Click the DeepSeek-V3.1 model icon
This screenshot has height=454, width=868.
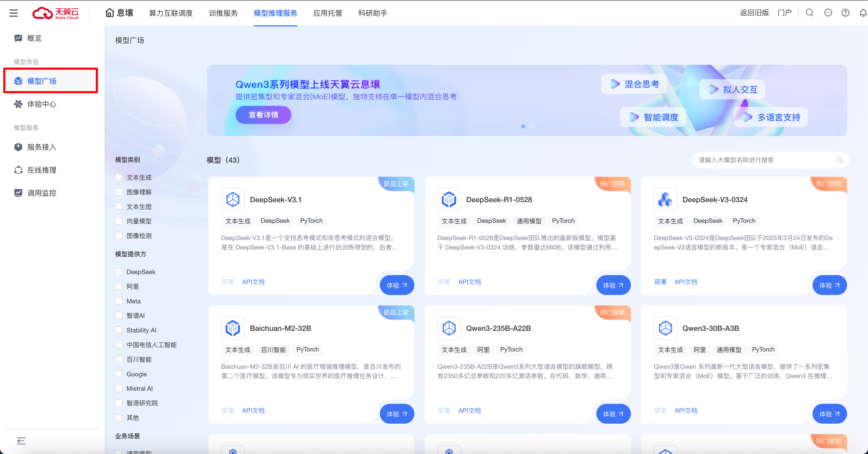(x=232, y=200)
